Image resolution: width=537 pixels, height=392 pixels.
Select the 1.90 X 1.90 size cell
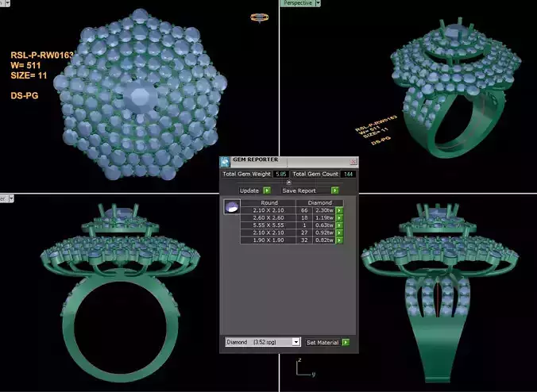(268, 240)
